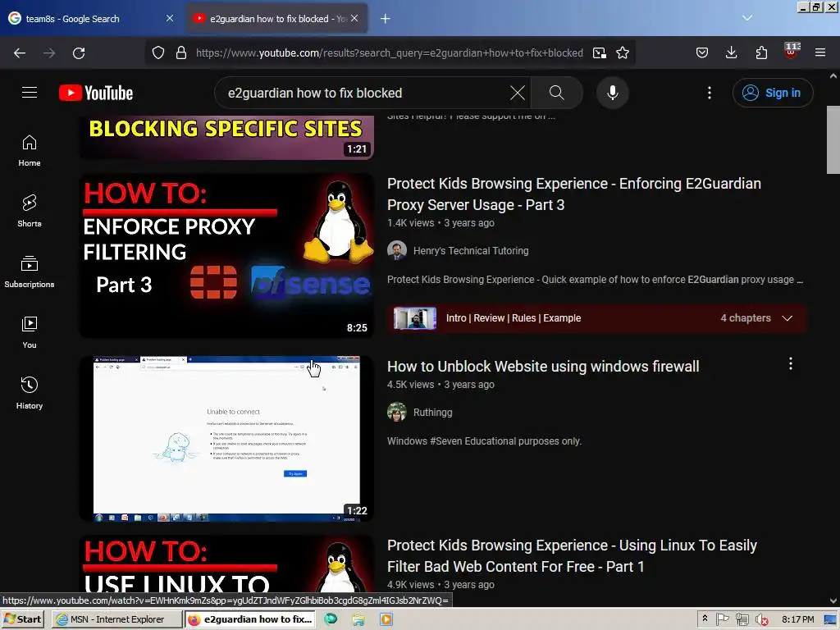840x630 pixels.
Task: Open Home in YouTube sidebar
Action: (x=30, y=151)
